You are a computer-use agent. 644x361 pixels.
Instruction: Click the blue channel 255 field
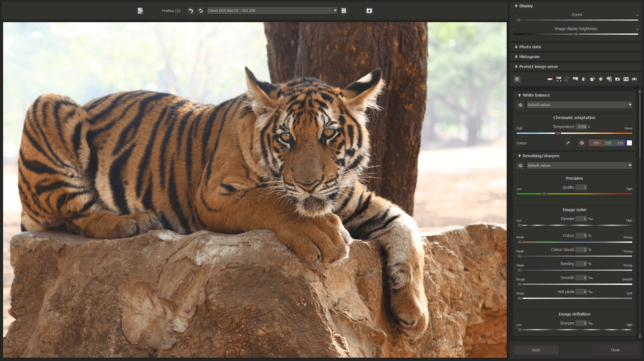pyautogui.click(x=619, y=143)
